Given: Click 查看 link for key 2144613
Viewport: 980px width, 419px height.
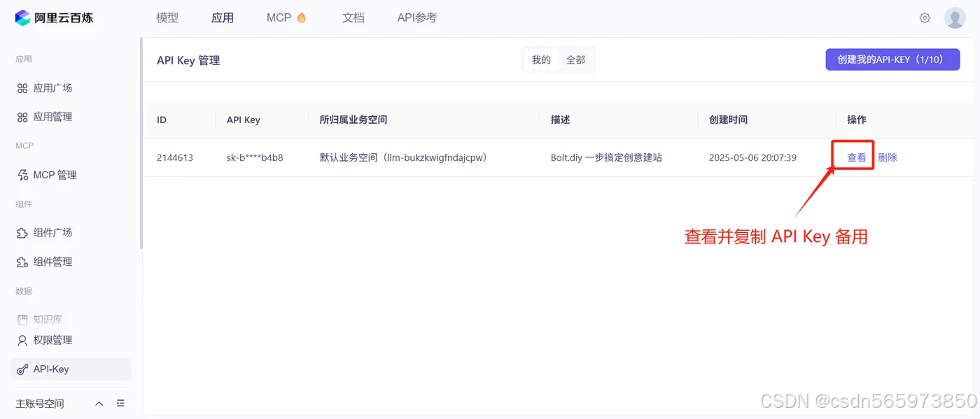Looking at the screenshot, I should 857,157.
